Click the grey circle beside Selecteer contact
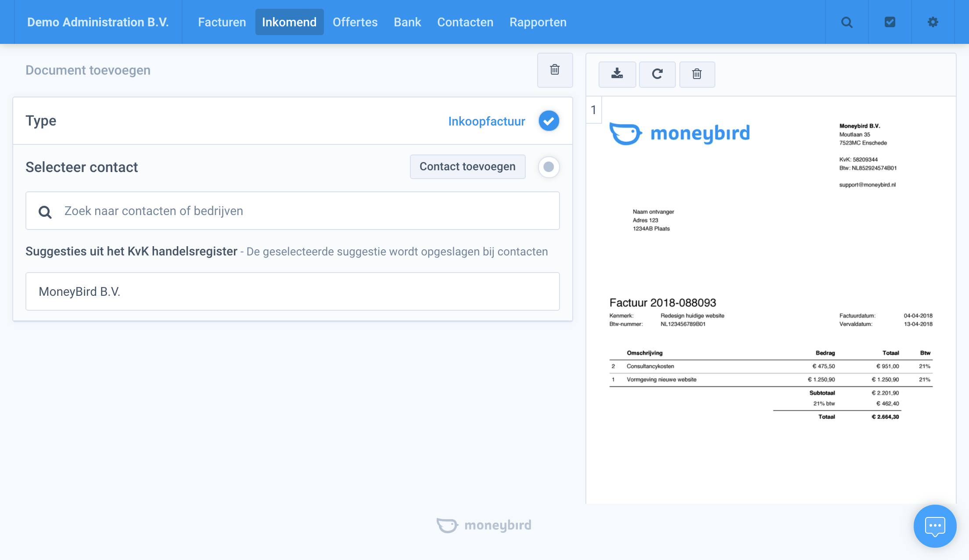The image size is (969, 560). point(549,167)
